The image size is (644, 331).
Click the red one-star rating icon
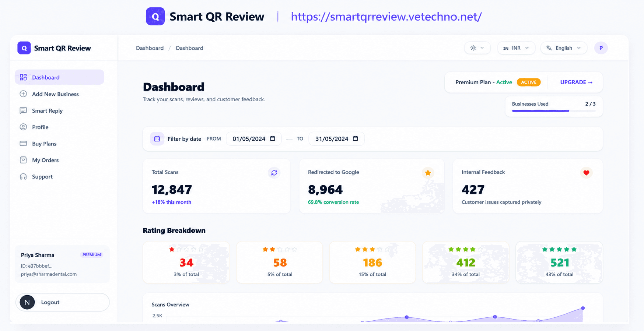coord(172,249)
